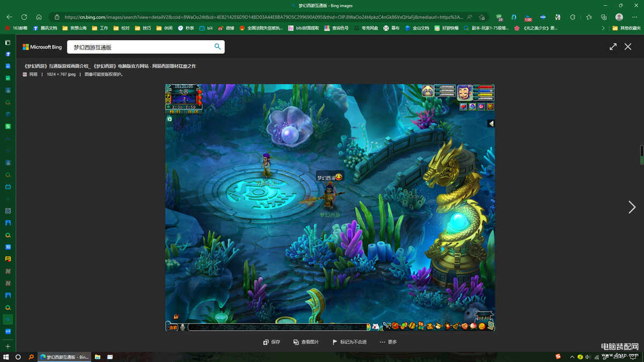Open the 秒表 bookmark

(x=186, y=28)
